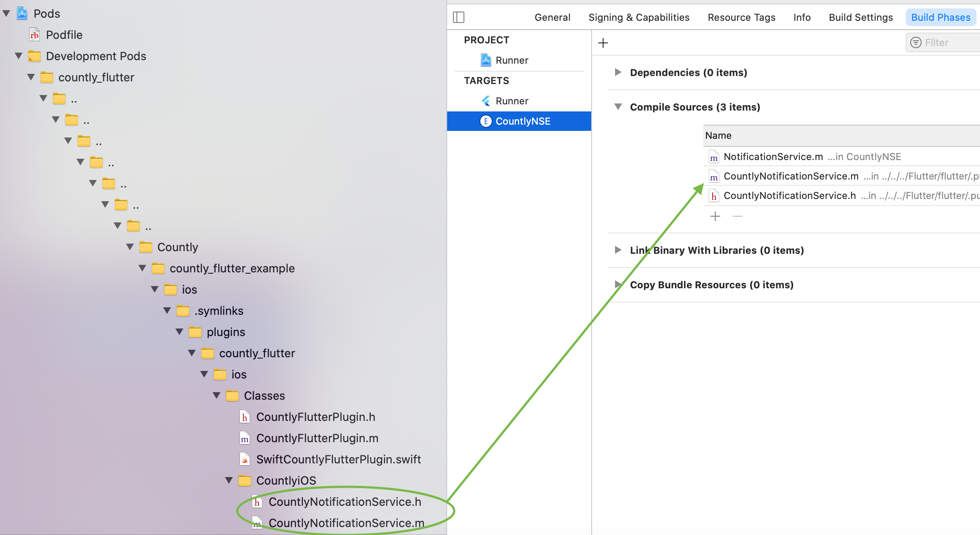Remove selected source with the minus button
The height and width of the screenshot is (535, 980).
click(737, 216)
